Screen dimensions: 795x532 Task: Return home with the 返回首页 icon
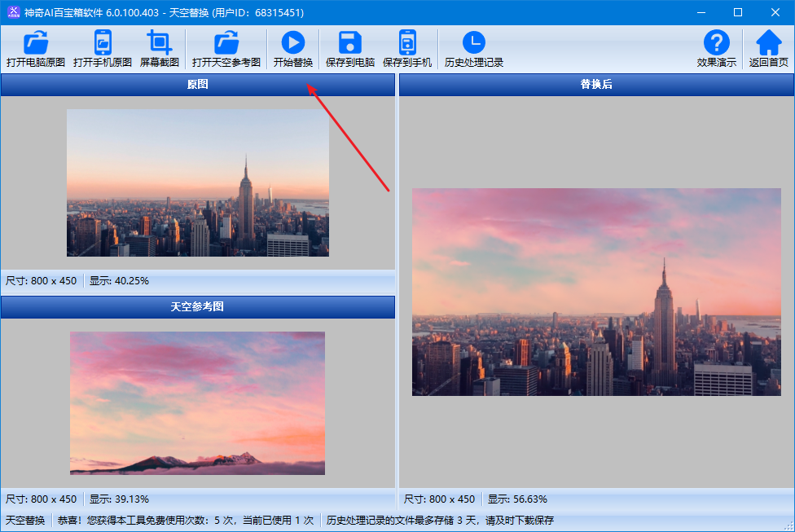point(768,43)
